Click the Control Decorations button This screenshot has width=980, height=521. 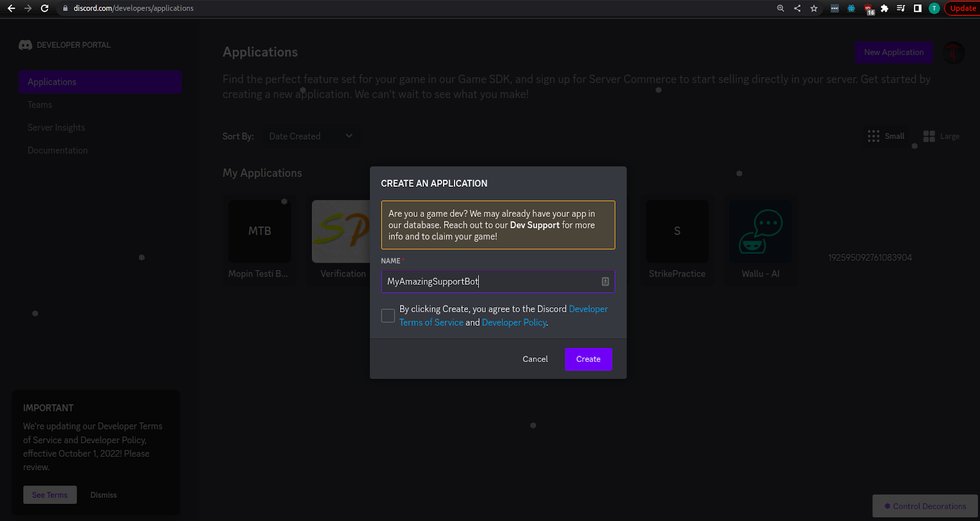tap(925, 506)
